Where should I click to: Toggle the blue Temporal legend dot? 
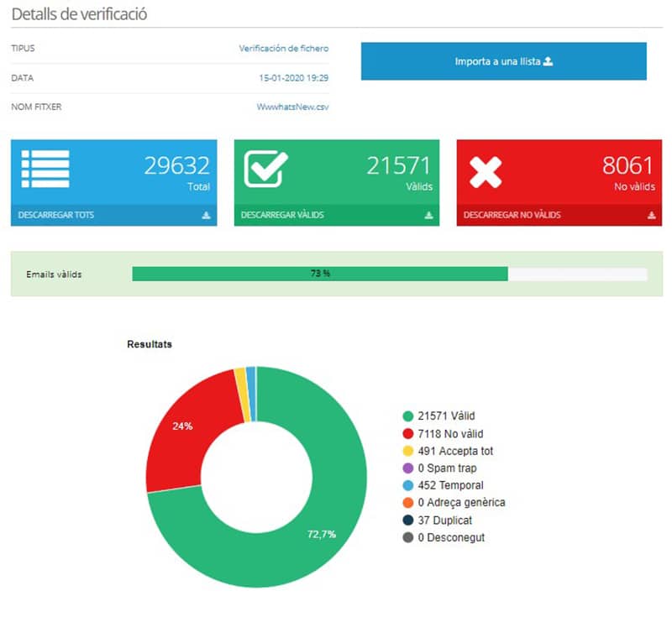[408, 485]
